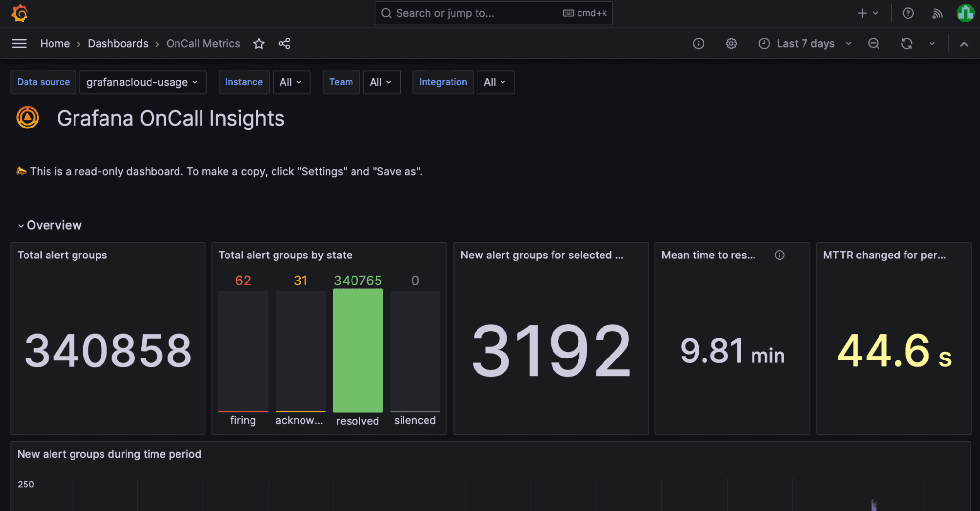Show Mean time to resolve panel tooltip info
The height and width of the screenshot is (511, 980).
[779, 255]
